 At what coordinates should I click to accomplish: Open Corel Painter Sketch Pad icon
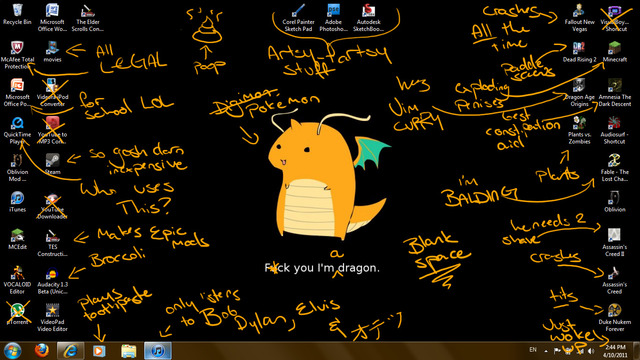click(298, 18)
